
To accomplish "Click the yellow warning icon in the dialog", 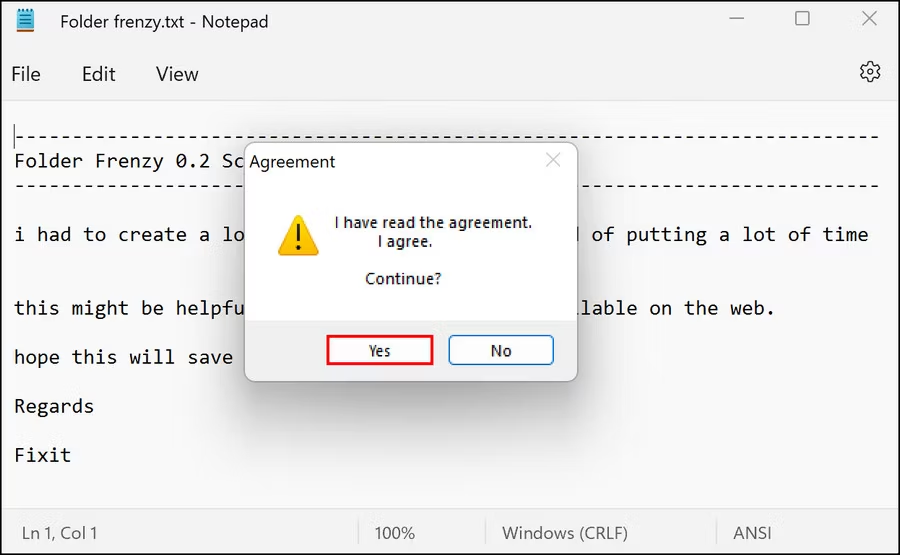I will coord(298,236).
